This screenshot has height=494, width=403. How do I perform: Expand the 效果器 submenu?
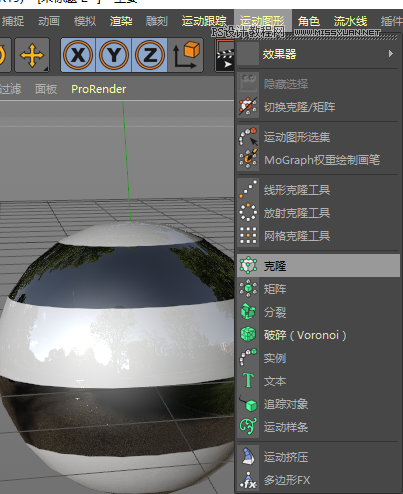318,54
